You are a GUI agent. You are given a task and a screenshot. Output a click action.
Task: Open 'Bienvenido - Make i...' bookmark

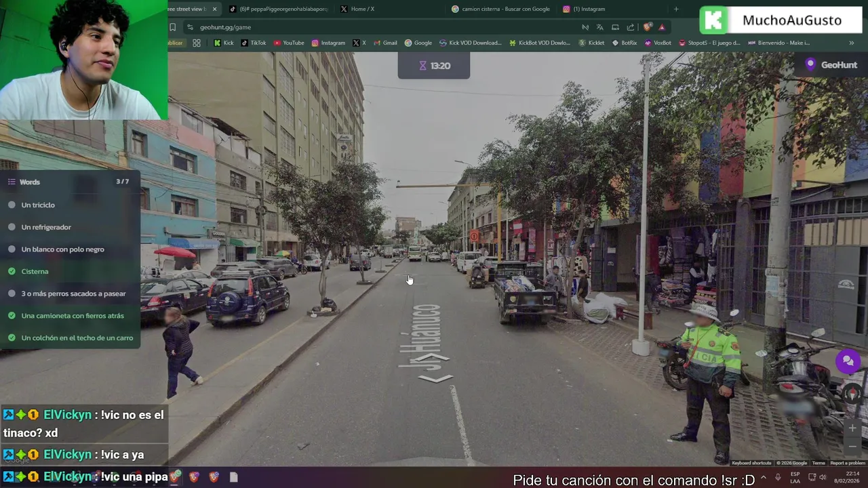click(778, 43)
